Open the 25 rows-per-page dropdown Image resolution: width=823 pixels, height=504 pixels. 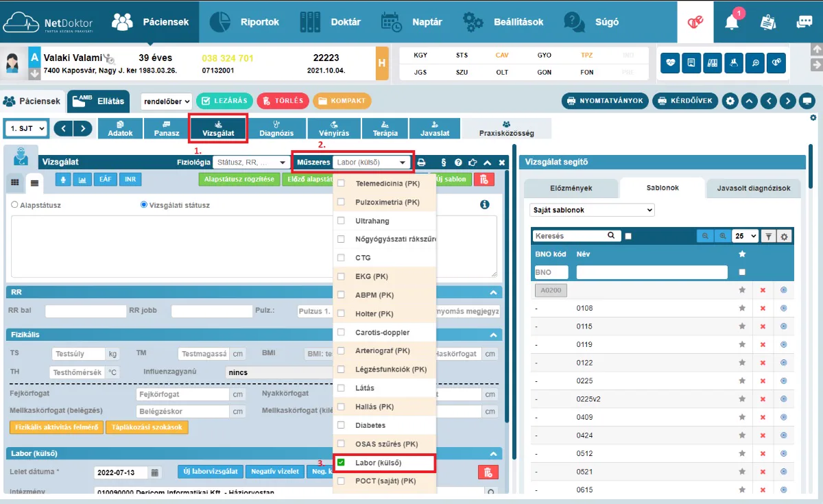pos(746,236)
